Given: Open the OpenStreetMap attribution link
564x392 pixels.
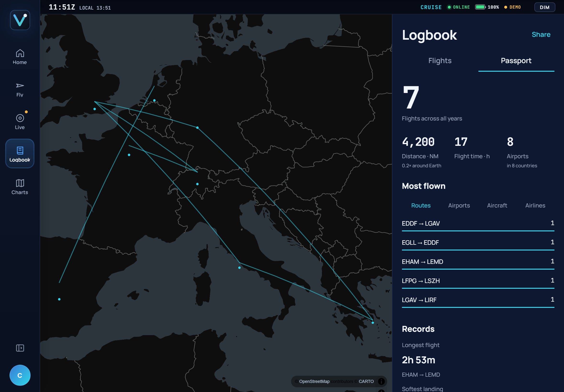Looking at the screenshot, I should tap(314, 381).
